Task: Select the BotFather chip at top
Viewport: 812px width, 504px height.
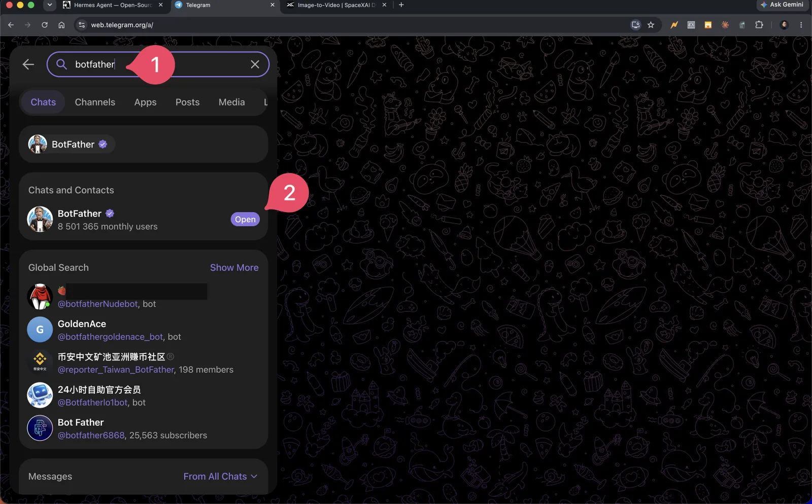Action: tap(71, 145)
